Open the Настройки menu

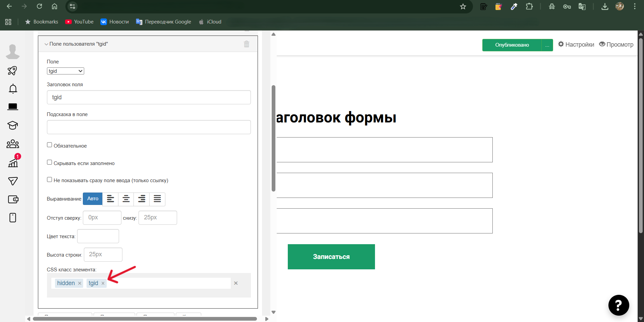point(576,44)
